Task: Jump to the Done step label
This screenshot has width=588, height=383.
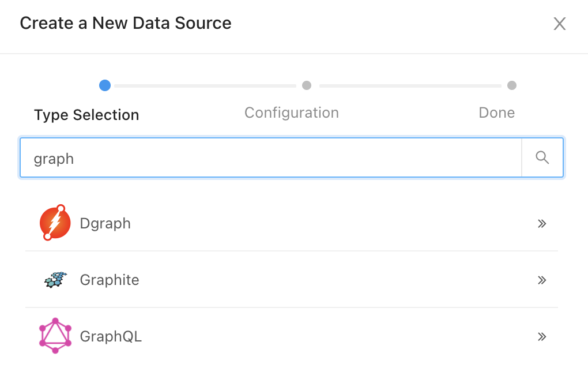Action: click(497, 112)
